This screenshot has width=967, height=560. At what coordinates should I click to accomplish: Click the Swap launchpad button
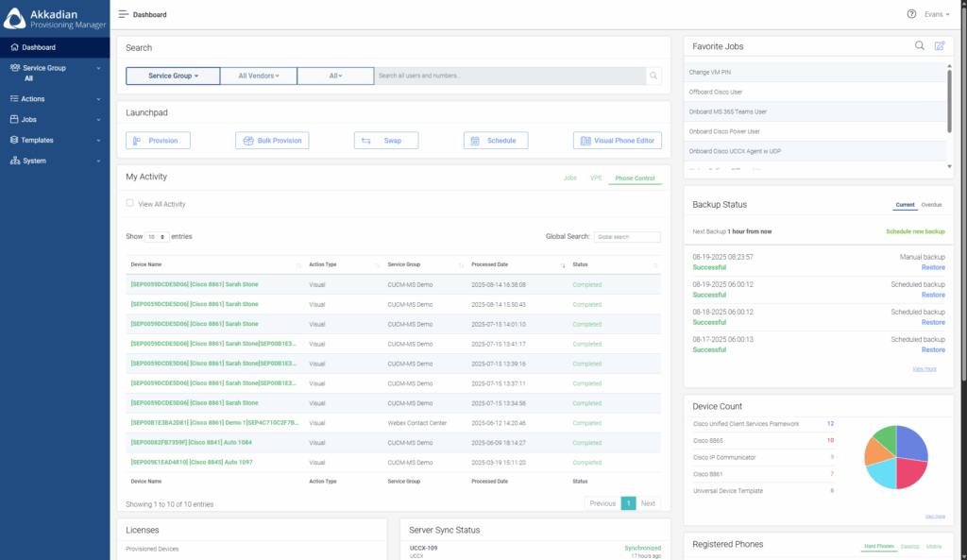(x=386, y=141)
